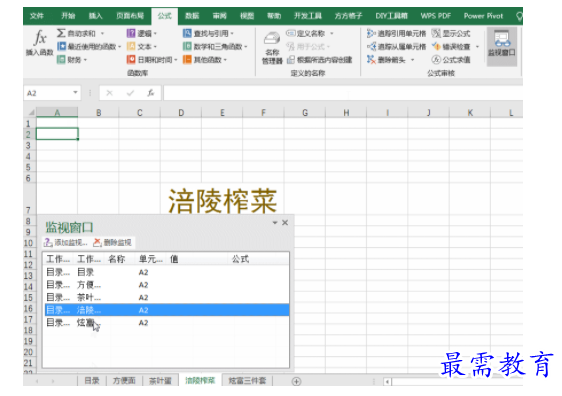This screenshot has width=562, height=396.
Task: Toggle Show Formulas
Action: pyautogui.click(x=451, y=33)
